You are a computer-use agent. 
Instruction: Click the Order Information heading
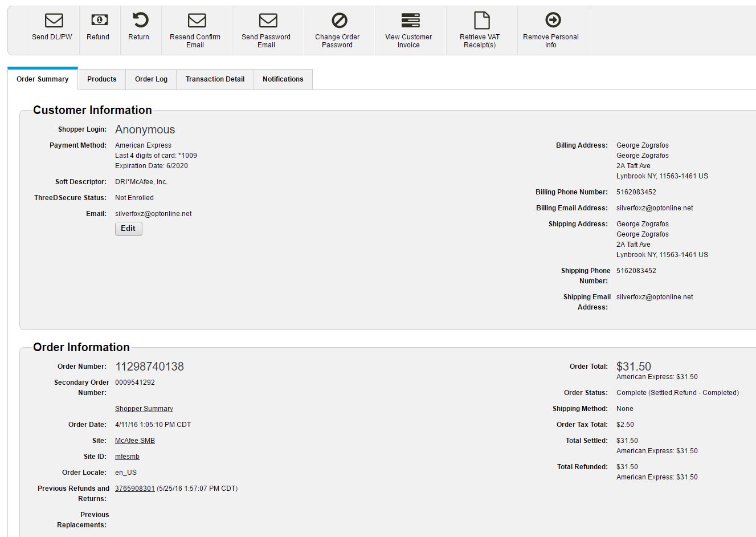click(81, 347)
